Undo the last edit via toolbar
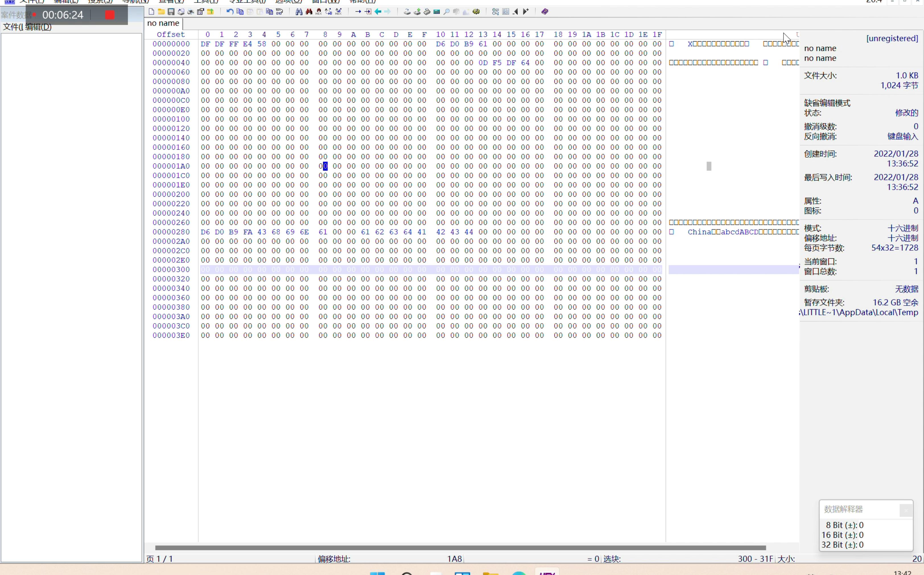The image size is (924, 575). tap(230, 12)
